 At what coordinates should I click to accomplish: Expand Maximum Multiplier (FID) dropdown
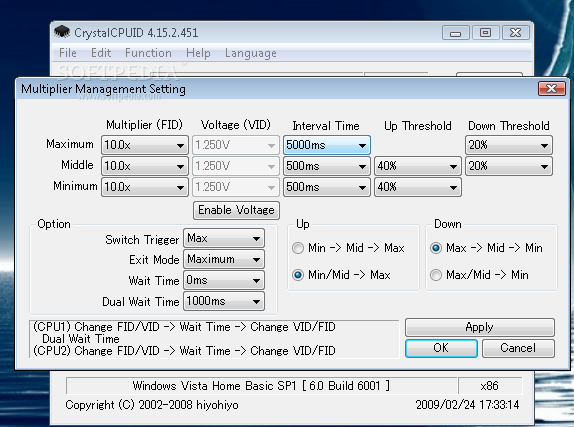click(145, 145)
